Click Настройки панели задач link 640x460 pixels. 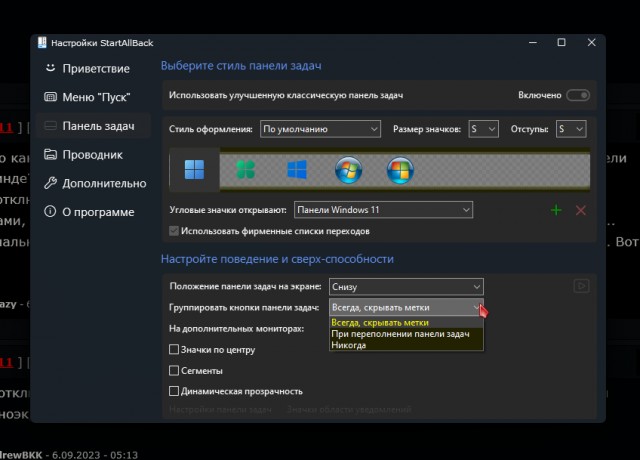click(x=220, y=409)
